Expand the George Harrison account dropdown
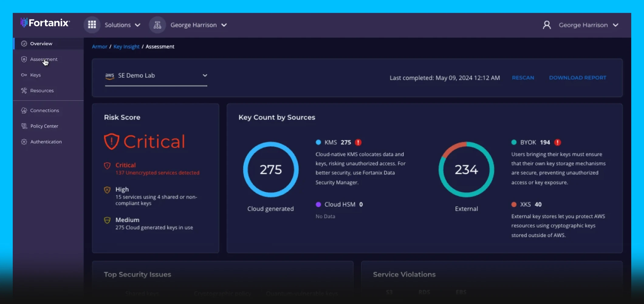 tap(199, 25)
